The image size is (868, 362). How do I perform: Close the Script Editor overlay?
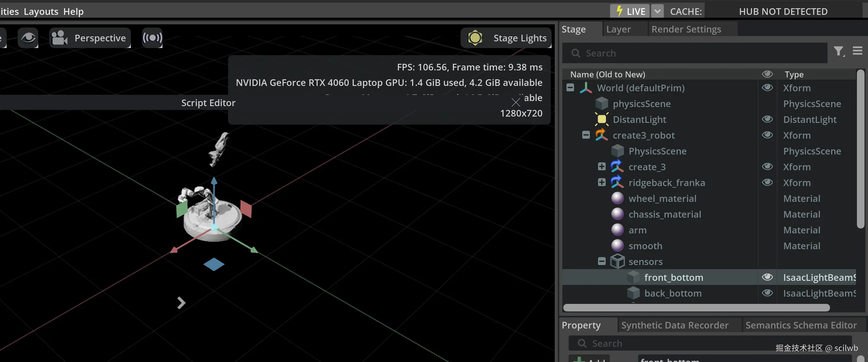pyautogui.click(x=516, y=102)
